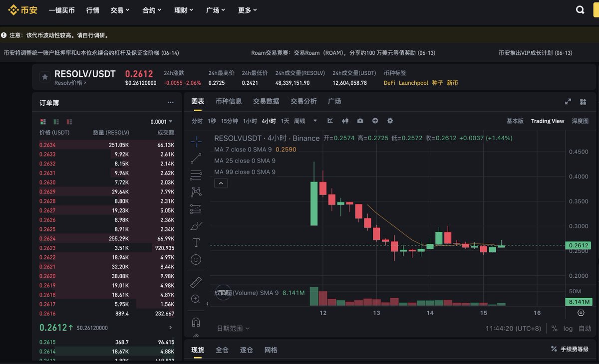Expand more trades via arrow beside 0.2612

point(171,328)
